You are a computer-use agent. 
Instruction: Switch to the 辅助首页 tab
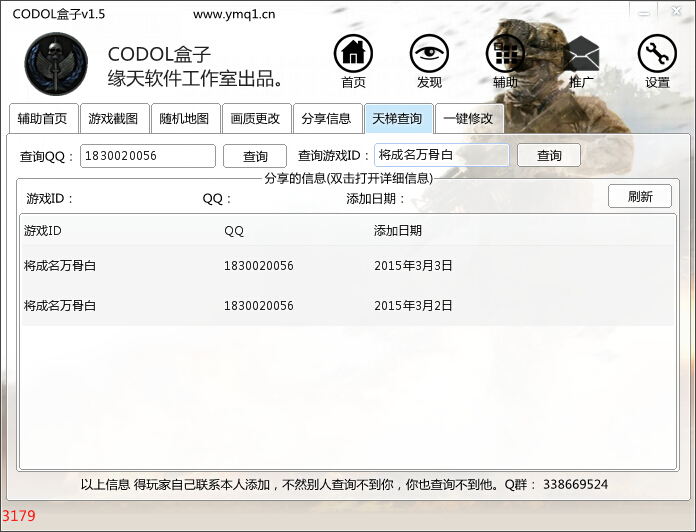(42, 119)
